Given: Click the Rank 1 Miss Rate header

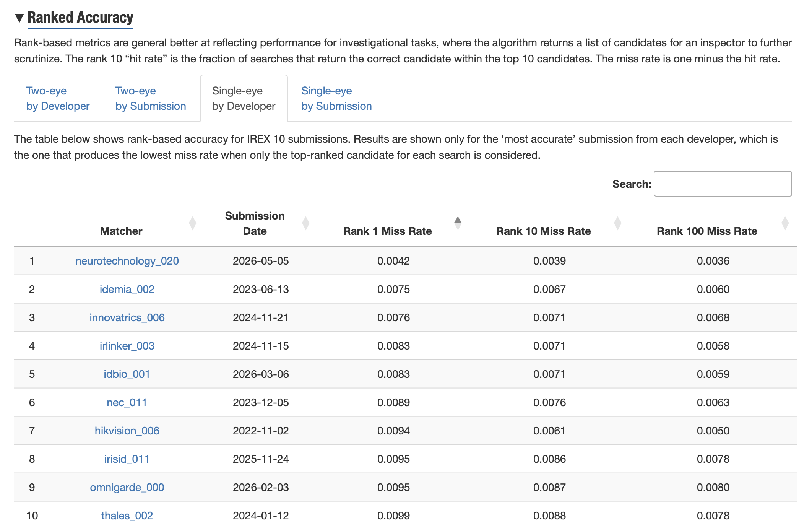Looking at the screenshot, I should (387, 231).
